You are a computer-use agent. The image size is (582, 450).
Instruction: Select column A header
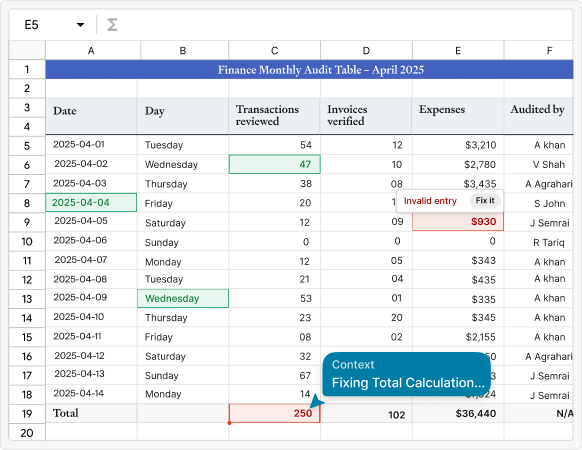91,50
